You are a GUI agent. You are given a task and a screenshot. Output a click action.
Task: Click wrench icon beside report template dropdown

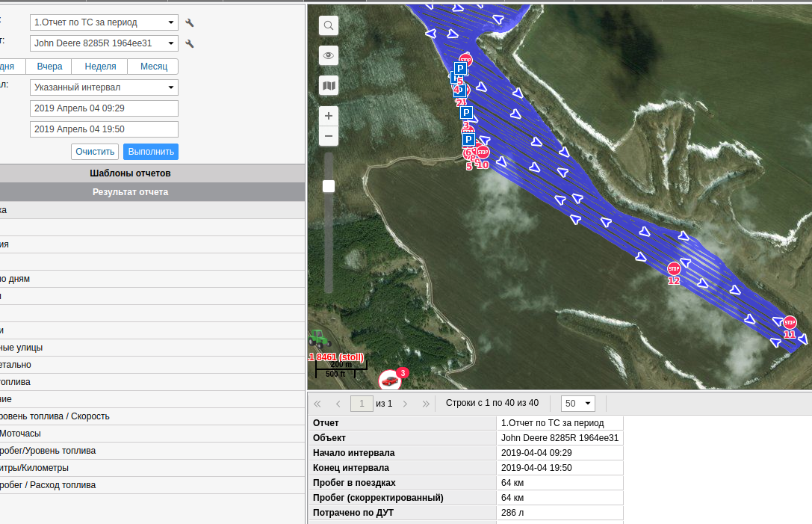click(x=190, y=23)
